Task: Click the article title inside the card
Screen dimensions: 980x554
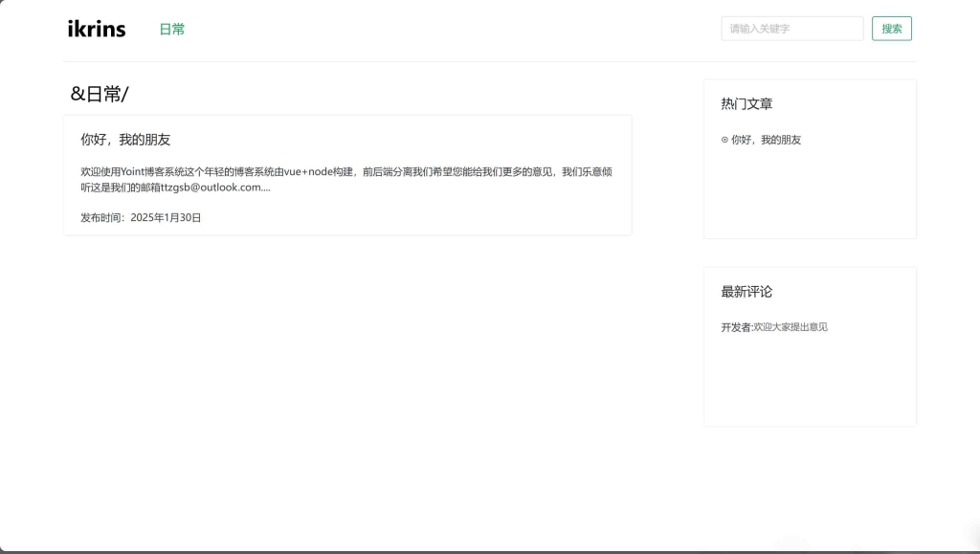Action: [125, 139]
